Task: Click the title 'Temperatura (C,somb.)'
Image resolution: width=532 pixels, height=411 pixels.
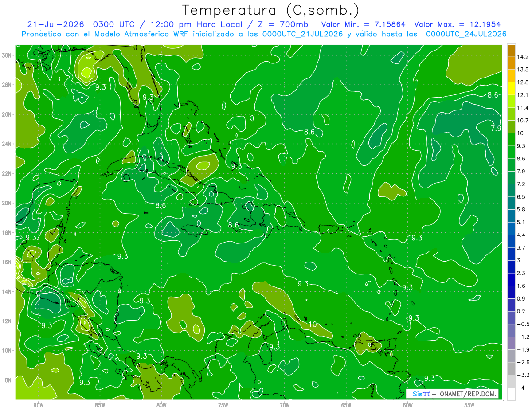Action: pos(270,10)
